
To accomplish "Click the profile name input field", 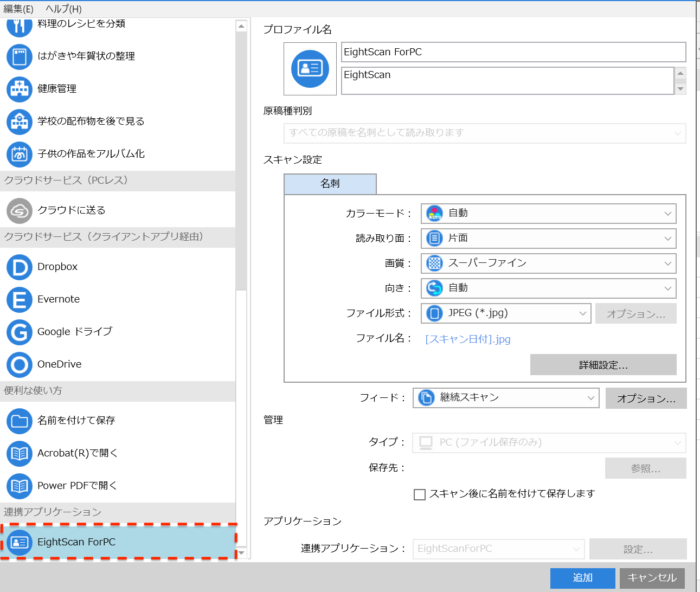I will pos(513,52).
